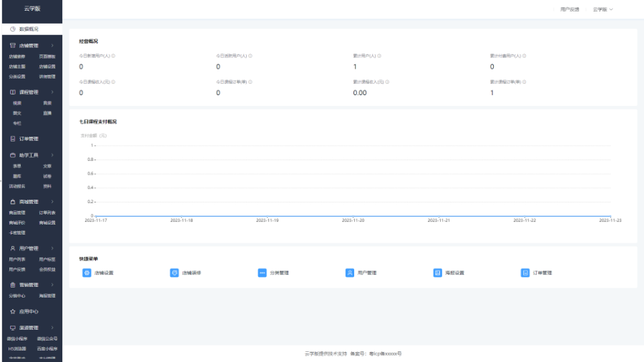
Task: Click 海报设置 label in quick menu
Action: [454, 273]
